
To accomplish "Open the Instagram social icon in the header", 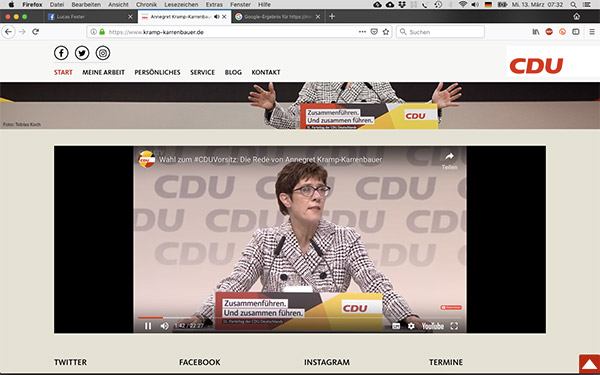I will [x=103, y=53].
